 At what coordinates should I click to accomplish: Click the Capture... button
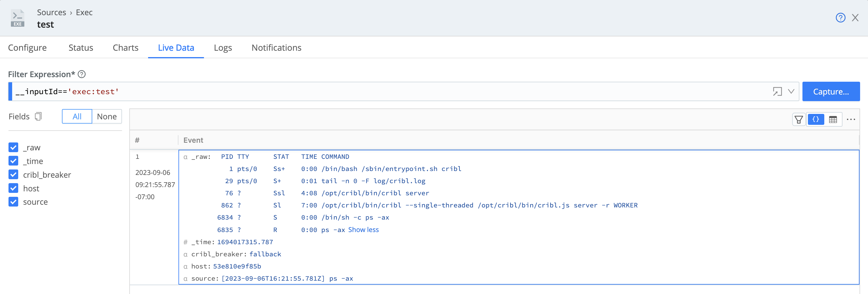(831, 91)
